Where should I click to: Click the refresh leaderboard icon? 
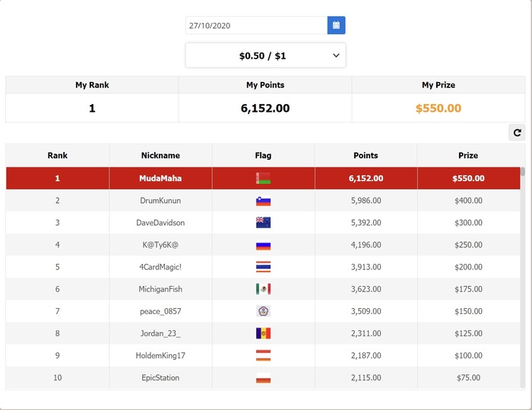click(x=518, y=132)
